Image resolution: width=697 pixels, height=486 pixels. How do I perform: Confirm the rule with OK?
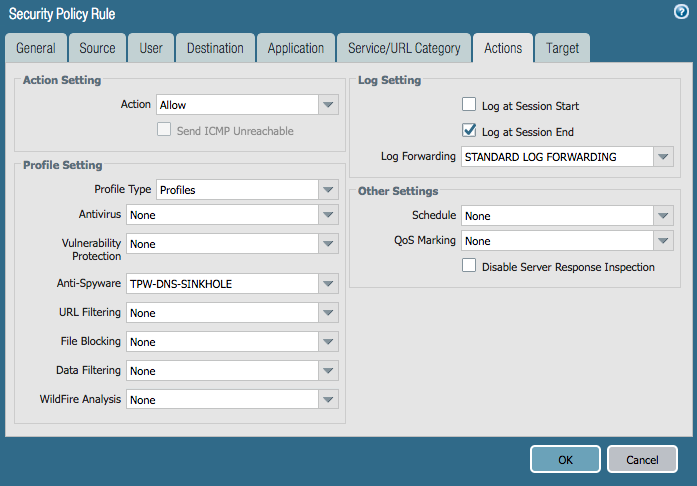(565, 459)
